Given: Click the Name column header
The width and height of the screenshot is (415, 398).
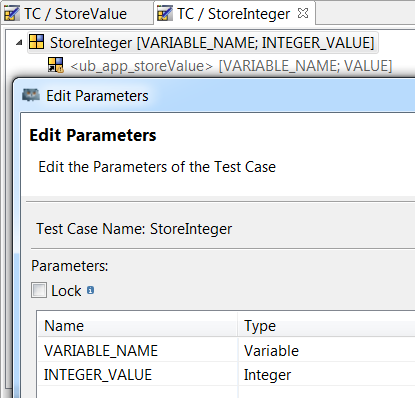Looking at the screenshot, I should click(137, 326).
